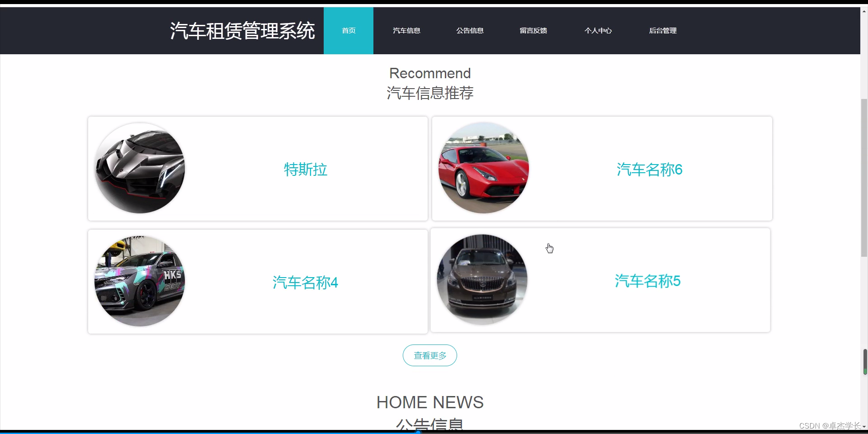
Task: Go to 汽车信息 menu item
Action: (x=406, y=31)
